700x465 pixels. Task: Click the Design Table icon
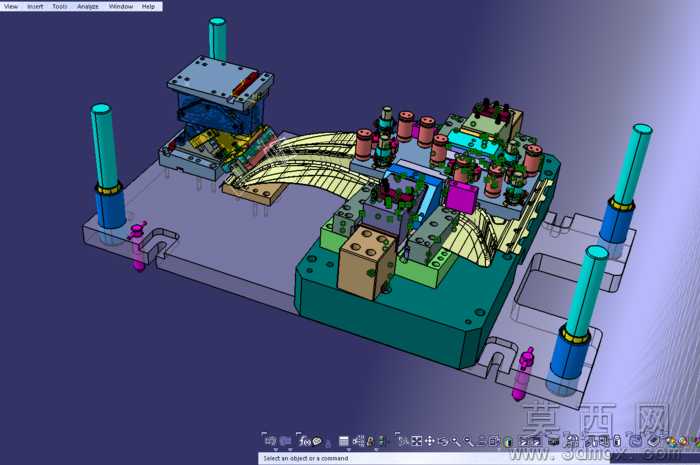[x=344, y=441]
